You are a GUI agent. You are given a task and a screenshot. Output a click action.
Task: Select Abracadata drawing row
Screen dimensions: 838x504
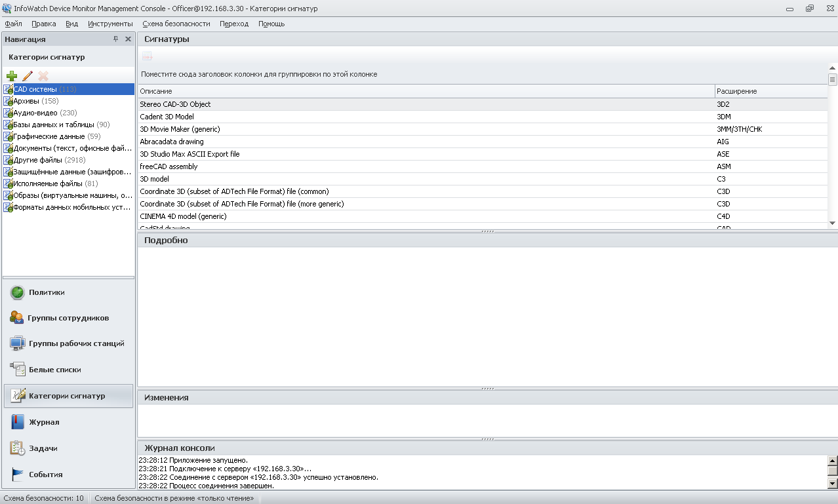click(483, 142)
